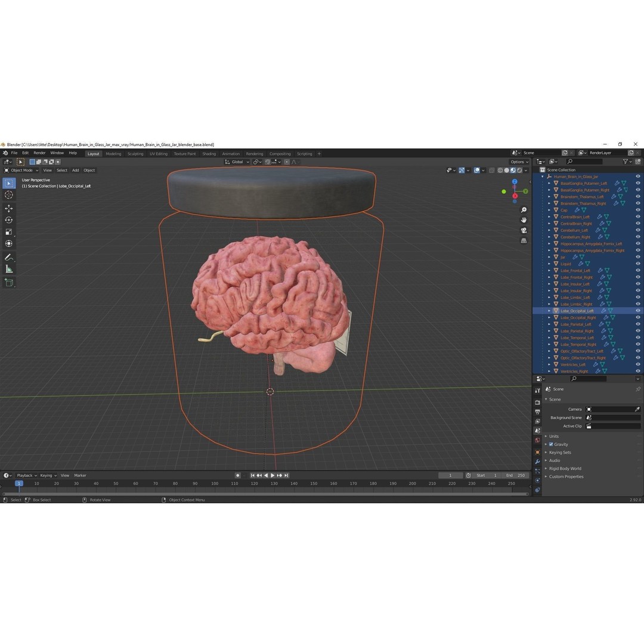Jump to the timeline end frame
This screenshot has height=644, width=644.
[x=286, y=475]
